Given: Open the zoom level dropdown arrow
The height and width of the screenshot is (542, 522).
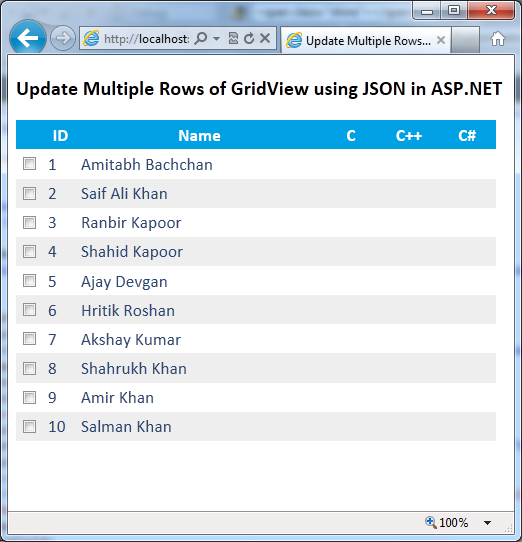Looking at the screenshot, I should coord(487,523).
